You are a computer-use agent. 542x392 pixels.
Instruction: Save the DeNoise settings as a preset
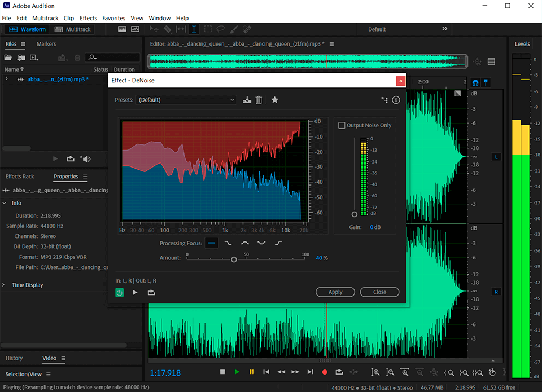[247, 99]
